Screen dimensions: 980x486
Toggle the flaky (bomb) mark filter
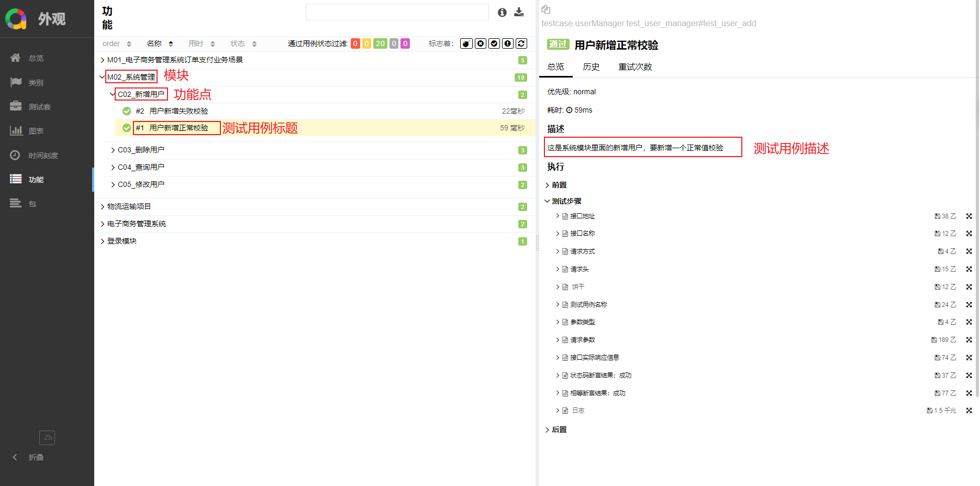click(x=466, y=43)
